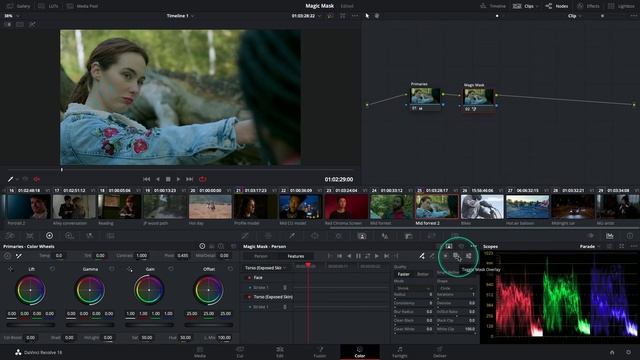Open the LUTs panel
Screen dimensions: 640x360
48,6
